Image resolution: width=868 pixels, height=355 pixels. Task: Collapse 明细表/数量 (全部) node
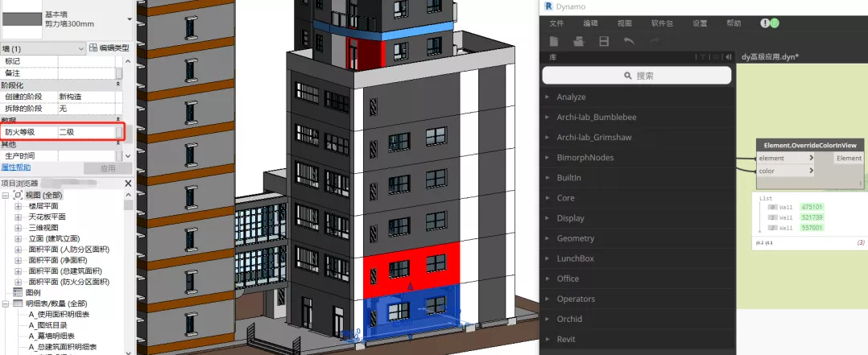(x=6, y=303)
